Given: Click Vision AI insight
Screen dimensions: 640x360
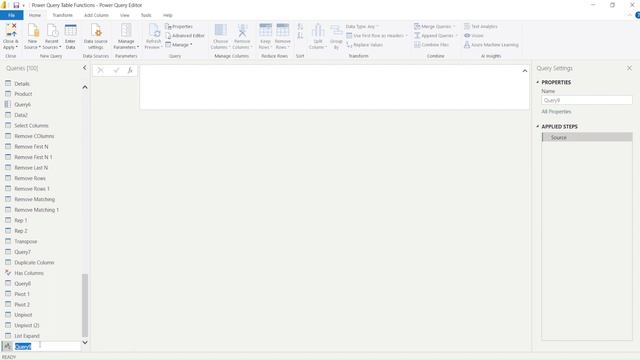Looking at the screenshot, I should click(x=474, y=36).
